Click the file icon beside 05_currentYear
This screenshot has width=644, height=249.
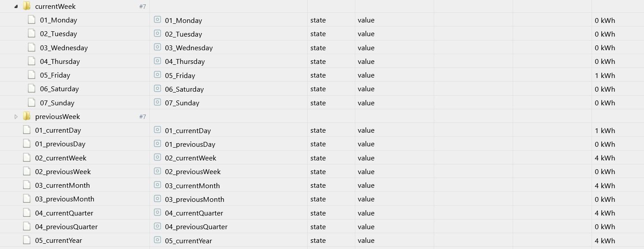26,240
